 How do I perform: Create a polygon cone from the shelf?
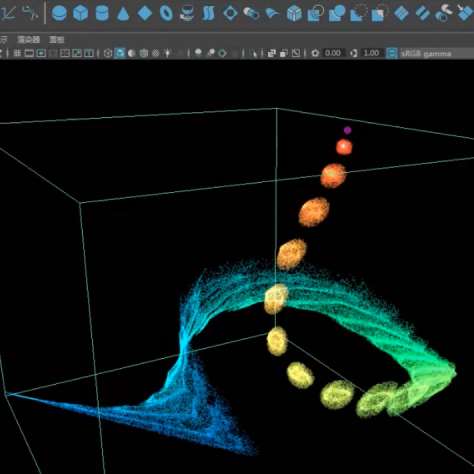pos(123,13)
